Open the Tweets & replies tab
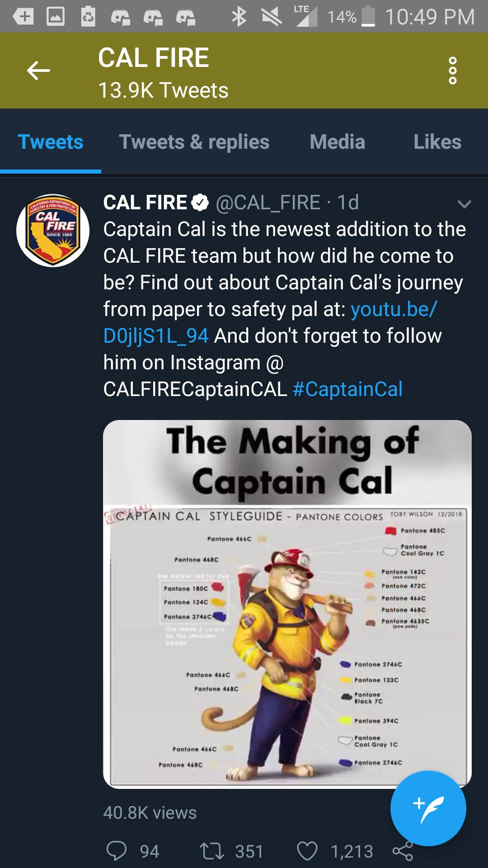This screenshot has width=488, height=868. [x=194, y=142]
